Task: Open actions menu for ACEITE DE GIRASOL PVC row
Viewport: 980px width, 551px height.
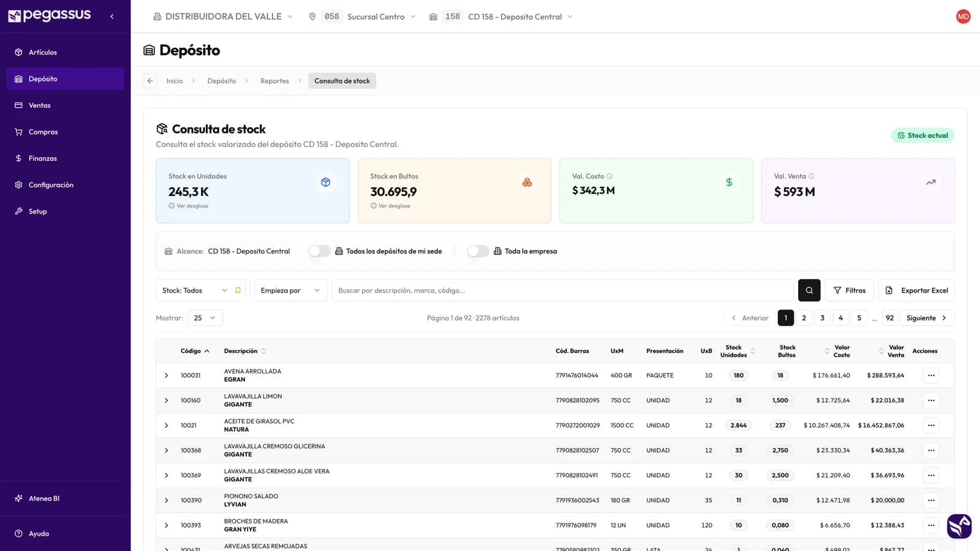Action: (x=931, y=425)
